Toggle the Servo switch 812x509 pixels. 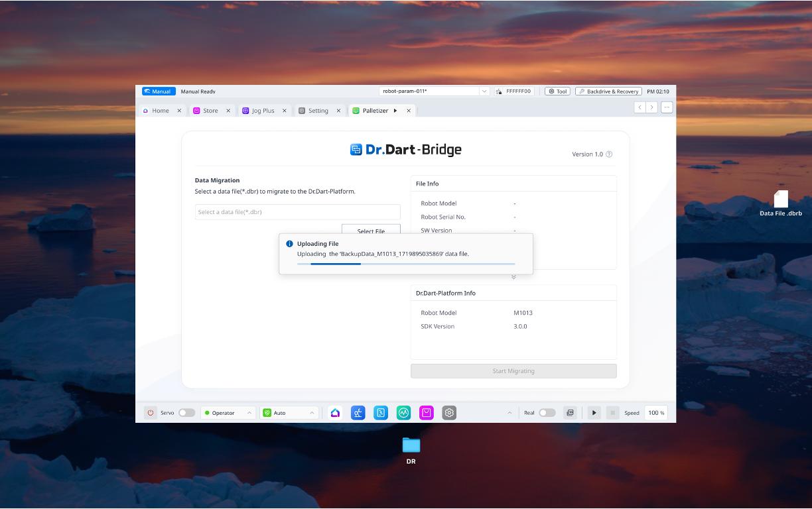[x=186, y=413]
